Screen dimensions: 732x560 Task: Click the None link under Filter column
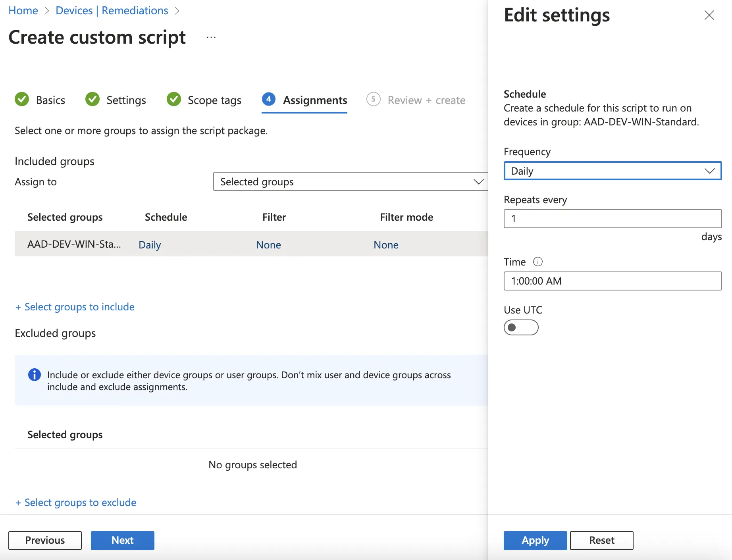point(268,245)
